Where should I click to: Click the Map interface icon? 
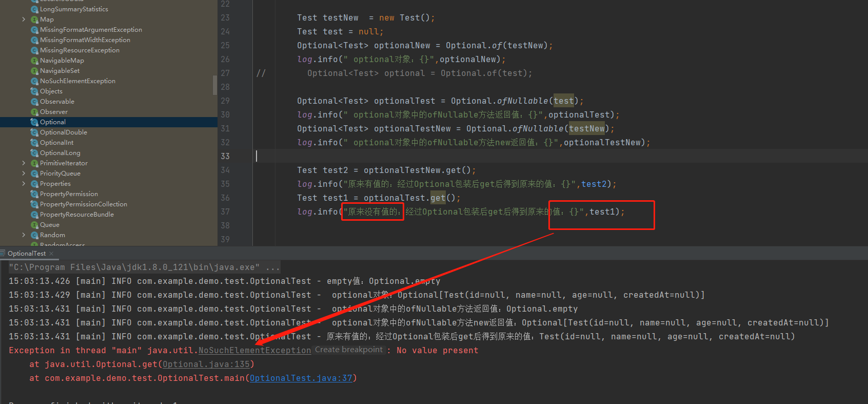pyautogui.click(x=35, y=20)
